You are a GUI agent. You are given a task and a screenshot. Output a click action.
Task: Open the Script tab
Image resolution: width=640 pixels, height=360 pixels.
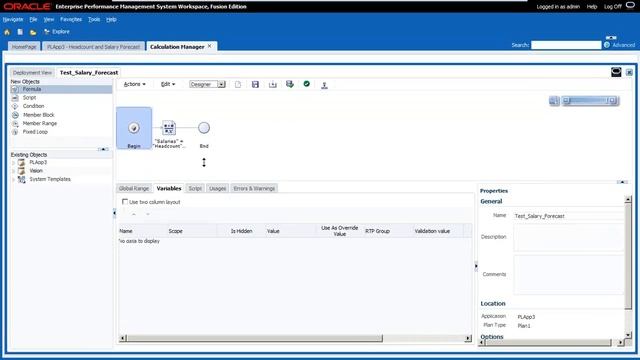coord(195,189)
